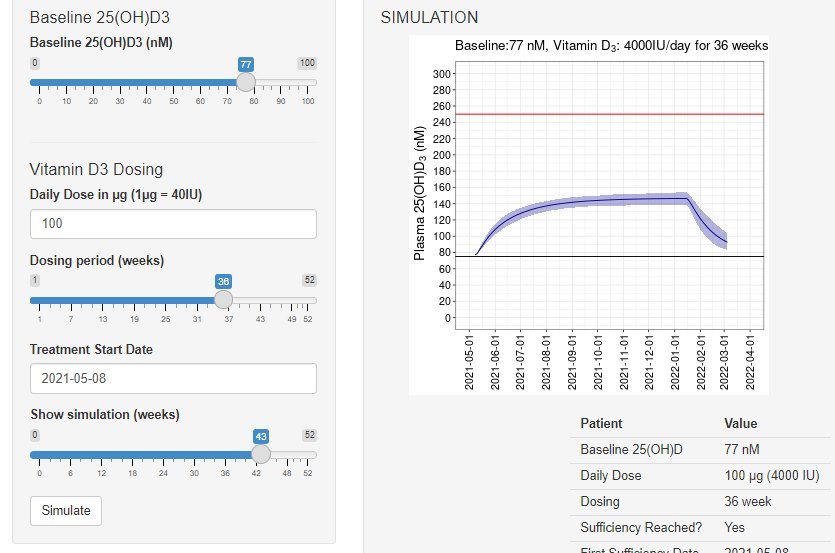The width and height of the screenshot is (835, 553).
Task: Click the Show simulation slider handle at 43
Action: pyautogui.click(x=260, y=454)
